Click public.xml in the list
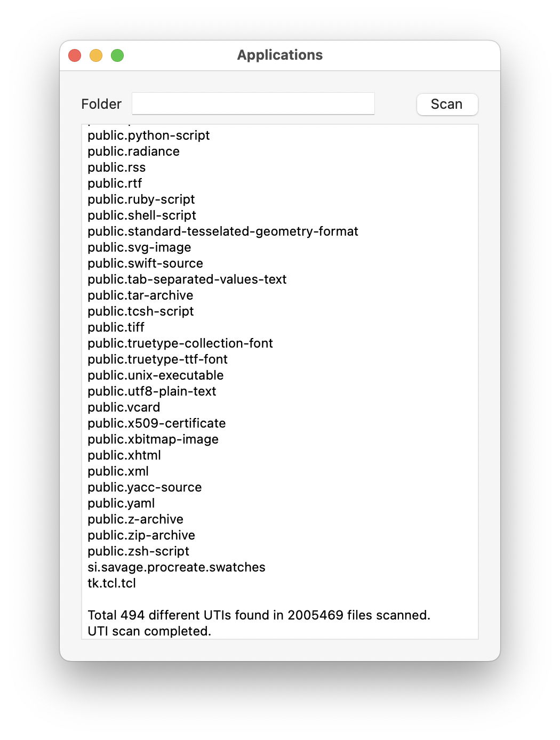The height and width of the screenshot is (740, 560). point(118,471)
